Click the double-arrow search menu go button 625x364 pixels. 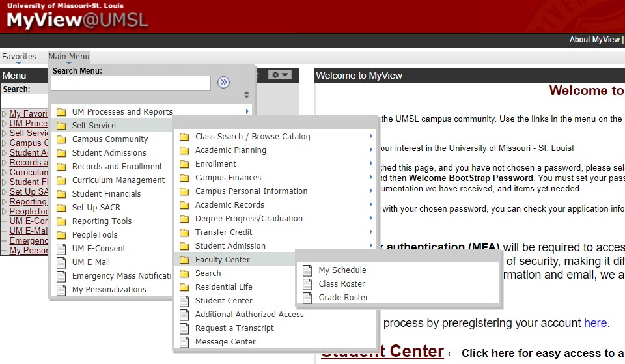click(x=223, y=82)
